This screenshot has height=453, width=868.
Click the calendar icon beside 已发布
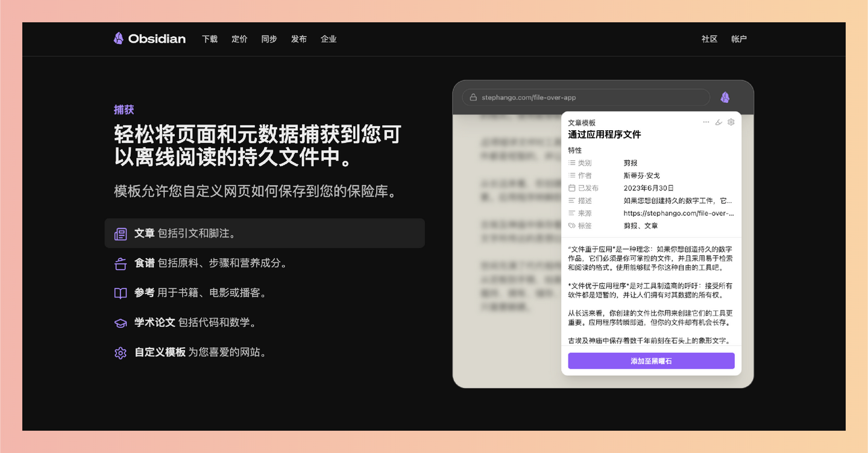click(x=572, y=187)
